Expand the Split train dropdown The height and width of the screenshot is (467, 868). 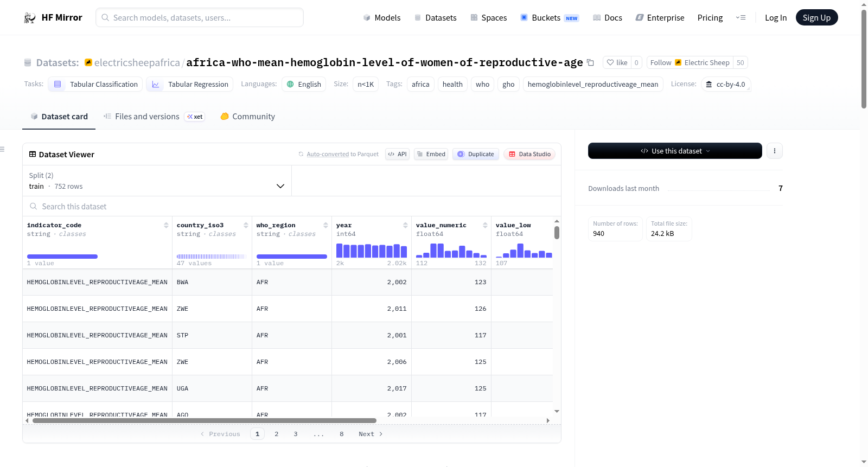[x=157, y=181]
